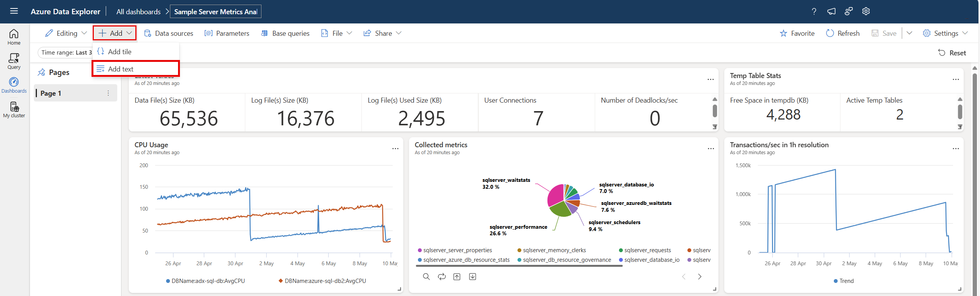The image size is (980, 296).
Task: Click the search icon under Collected metrics
Action: point(426,277)
